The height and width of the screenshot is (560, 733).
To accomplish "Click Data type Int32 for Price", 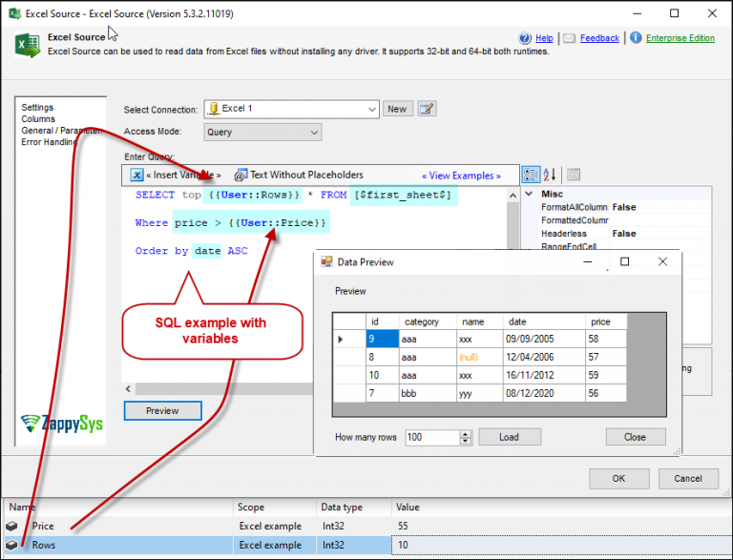I will pyautogui.click(x=333, y=526).
